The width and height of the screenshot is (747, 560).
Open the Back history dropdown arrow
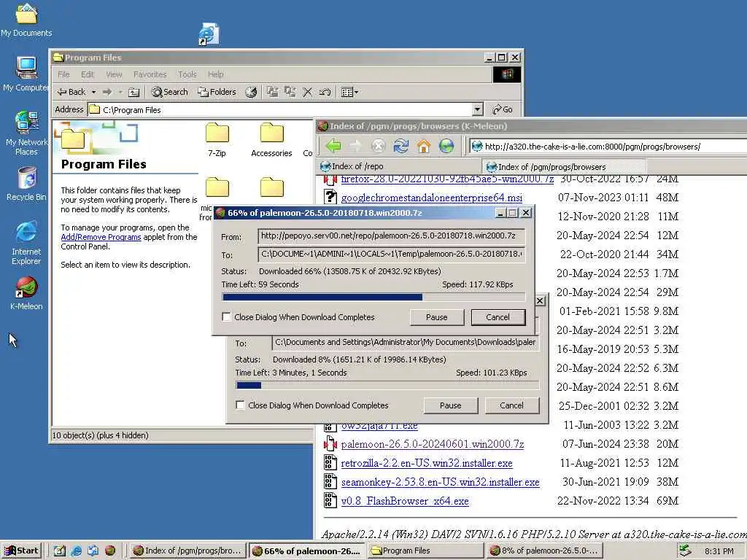coord(94,92)
